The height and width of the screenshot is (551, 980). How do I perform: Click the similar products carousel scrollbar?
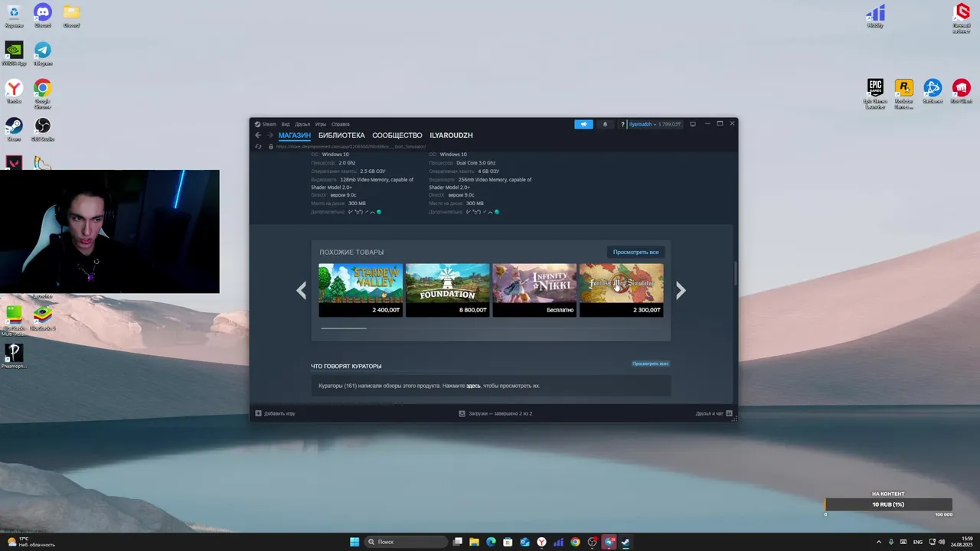point(343,328)
